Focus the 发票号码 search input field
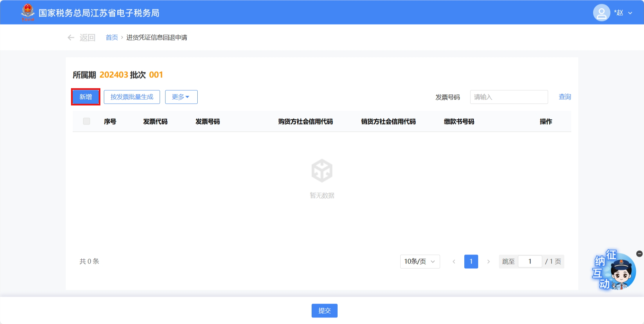The image size is (644, 324). point(509,97)
